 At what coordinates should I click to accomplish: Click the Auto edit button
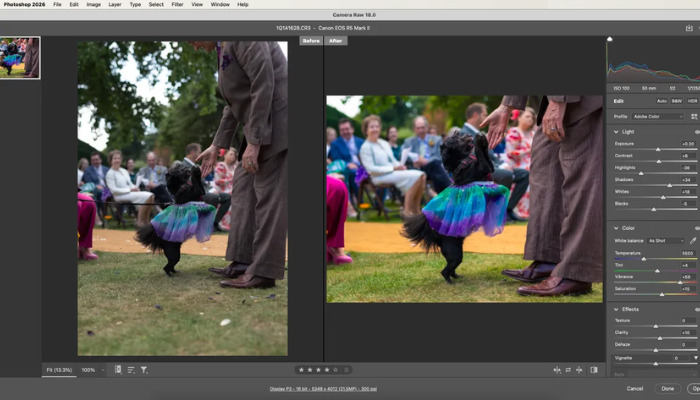click(x=661, y=101)
